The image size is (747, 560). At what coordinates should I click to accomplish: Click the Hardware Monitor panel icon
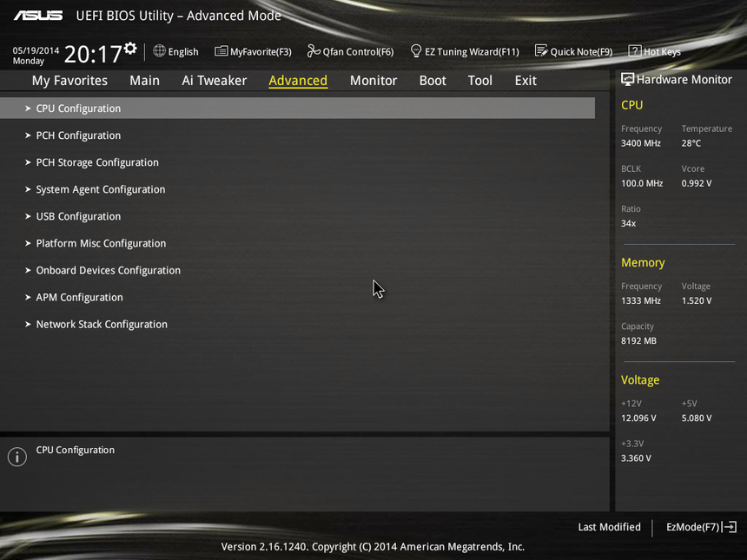[x=627, y=79]
